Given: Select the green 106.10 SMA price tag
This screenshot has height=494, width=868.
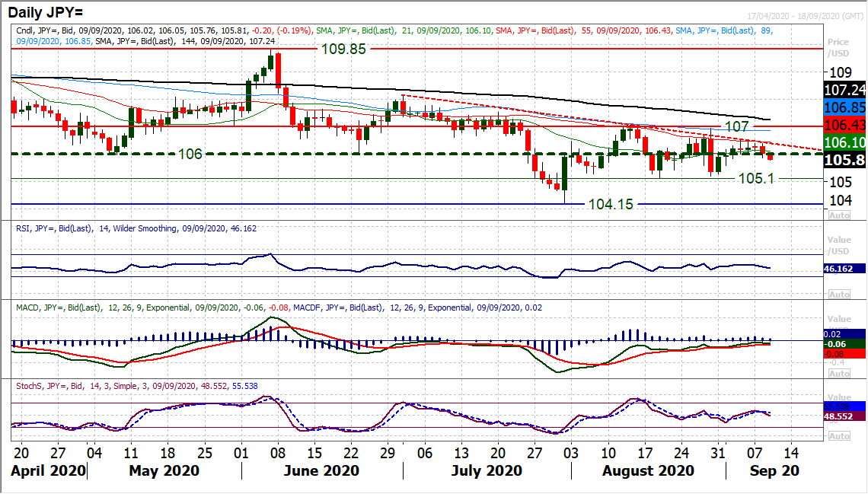Looking at the screenshot, I should 845,142.
